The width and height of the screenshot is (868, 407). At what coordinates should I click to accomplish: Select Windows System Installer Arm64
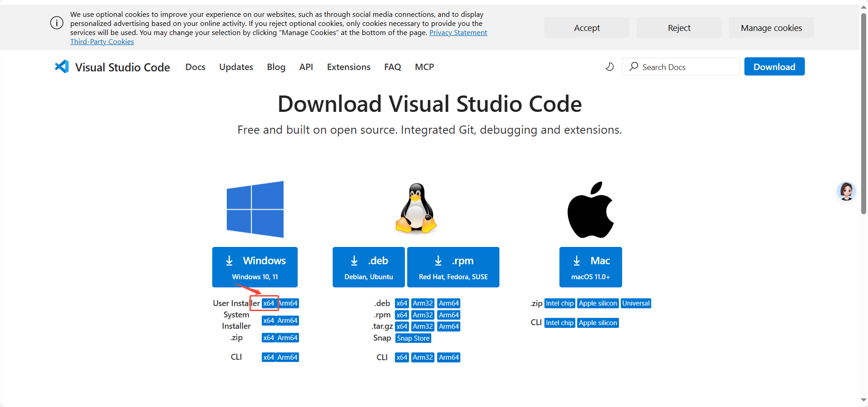pos(288,321)
